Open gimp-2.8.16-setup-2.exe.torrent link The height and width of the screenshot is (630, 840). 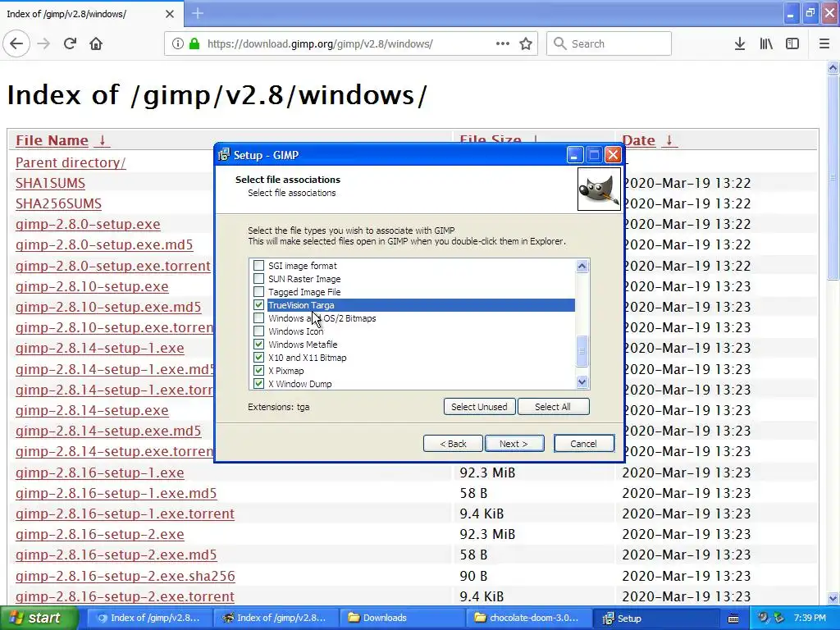125,596
